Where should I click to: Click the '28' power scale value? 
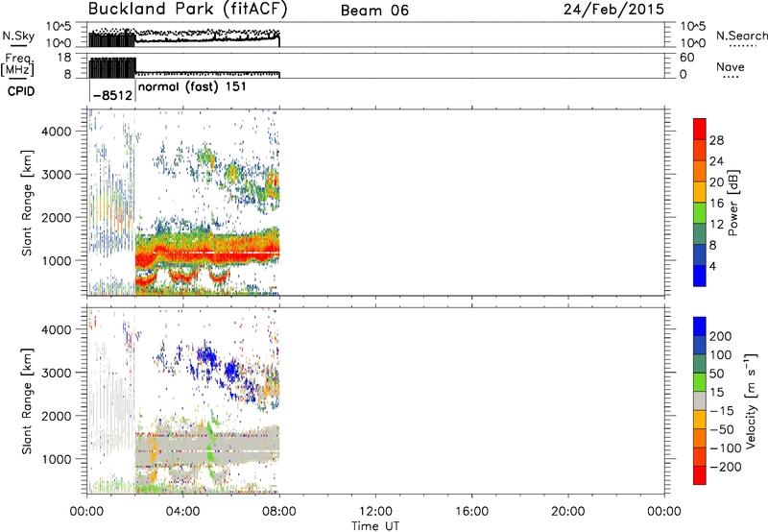pyautogui.click(x=716, y=140)
